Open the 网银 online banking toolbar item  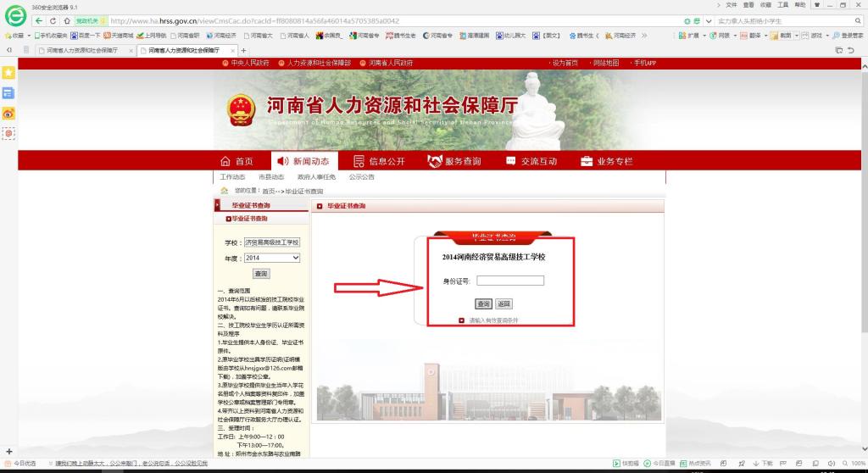tap(721, 36)
